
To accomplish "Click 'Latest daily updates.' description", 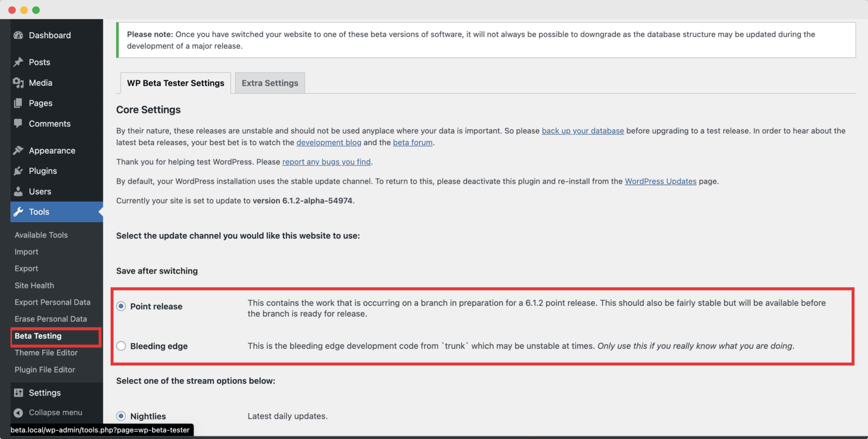I will [x=288, y=416].
